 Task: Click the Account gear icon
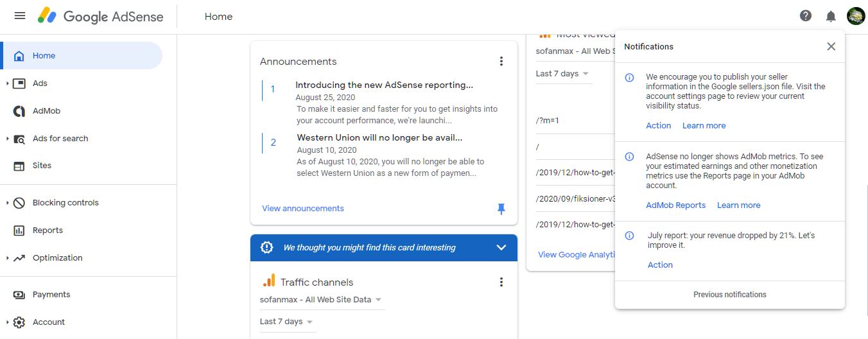point(19,322)
